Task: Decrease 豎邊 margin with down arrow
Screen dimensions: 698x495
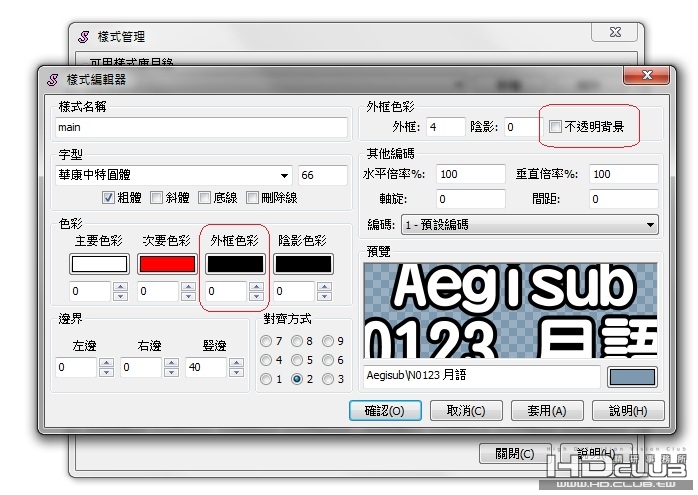Action: point(236,372)
